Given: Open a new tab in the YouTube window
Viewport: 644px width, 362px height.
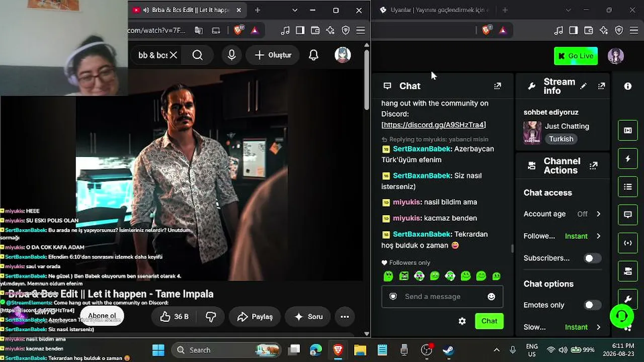Looking at the screenshot, I should (x=258, y=10).
